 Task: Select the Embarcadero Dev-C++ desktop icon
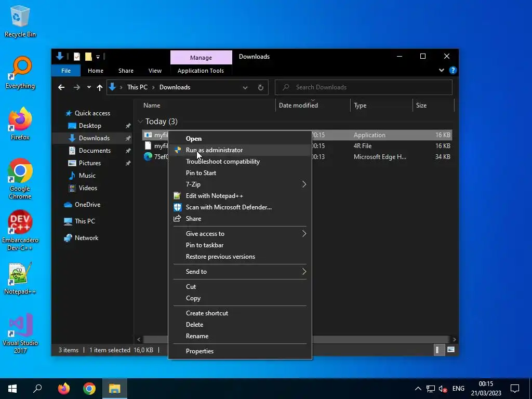[20, 230]
